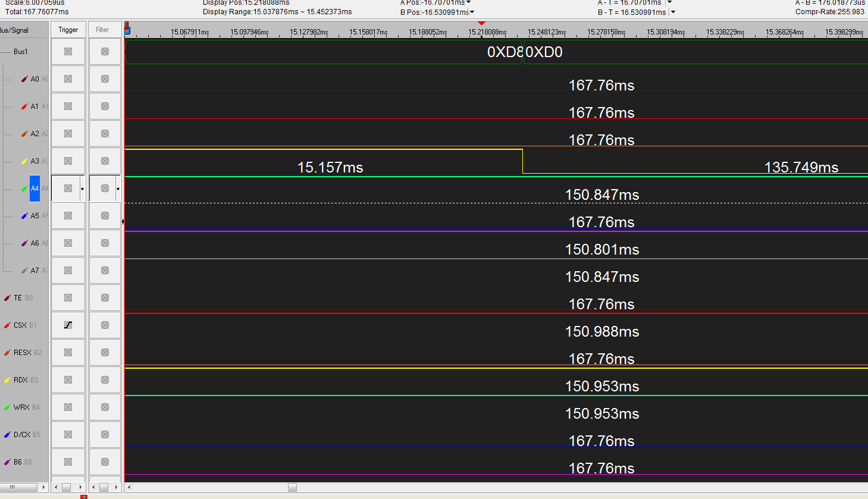Click the A1 trigger condition icon
The image size is (868, 499).
(x=68, y=106)
